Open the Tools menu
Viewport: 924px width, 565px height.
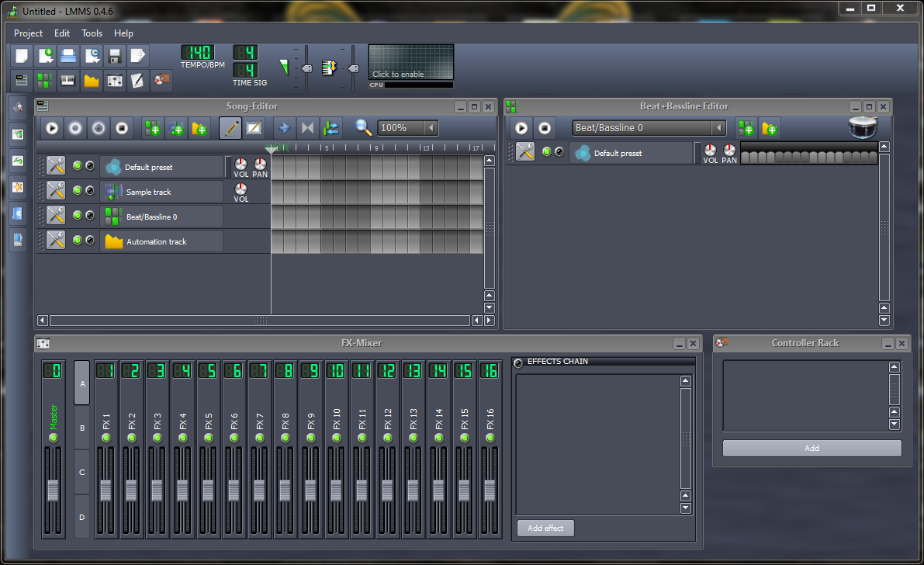click(92, 33)
